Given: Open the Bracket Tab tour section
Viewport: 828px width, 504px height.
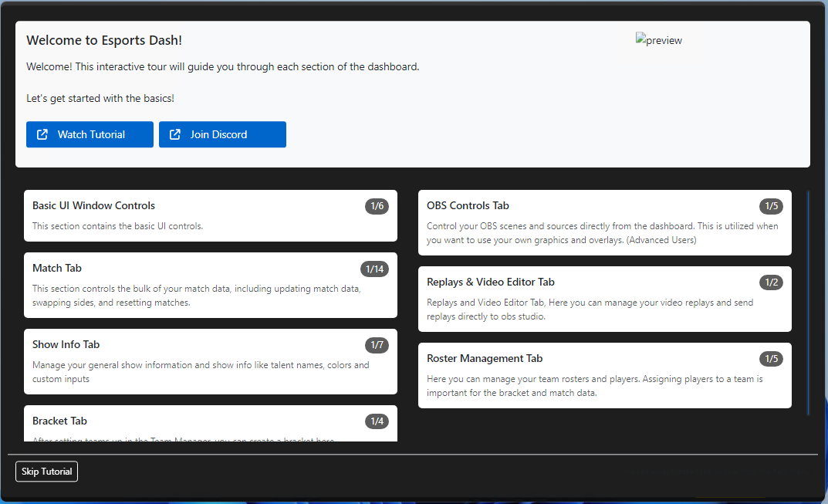Looking at the screenshot, I should coord(210,424).
